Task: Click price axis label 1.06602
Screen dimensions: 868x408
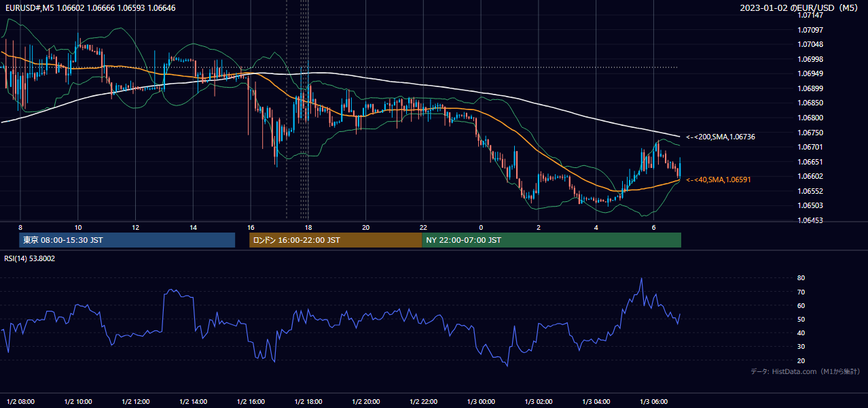Action: pyautogui.click(x=810, y=176)
